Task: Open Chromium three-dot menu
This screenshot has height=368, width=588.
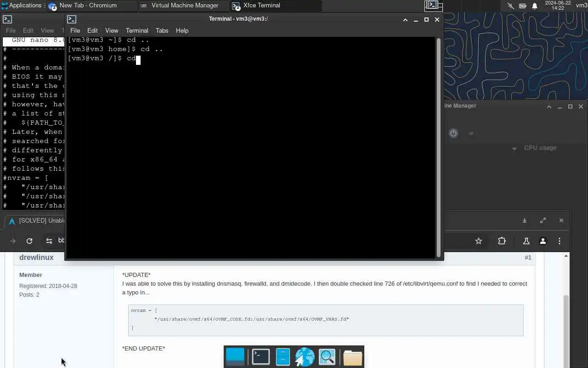Action: 560,241
